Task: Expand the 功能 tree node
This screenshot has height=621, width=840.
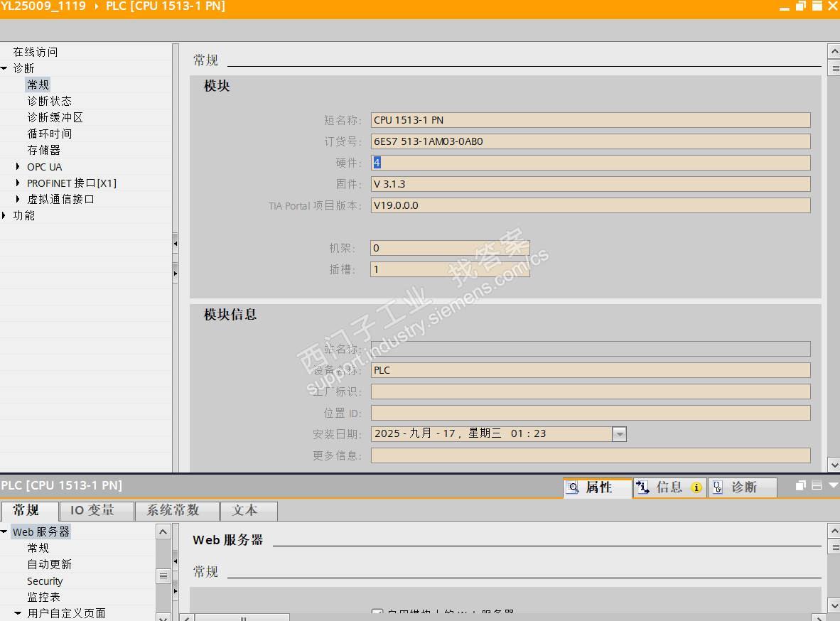Action: pyautogui.click(x=4, y=215)
